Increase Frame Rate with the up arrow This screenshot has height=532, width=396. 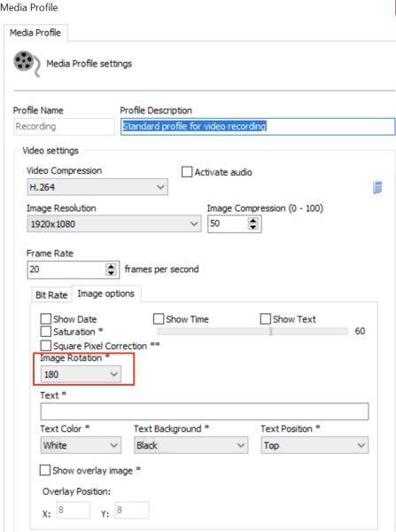click(111, 266)
